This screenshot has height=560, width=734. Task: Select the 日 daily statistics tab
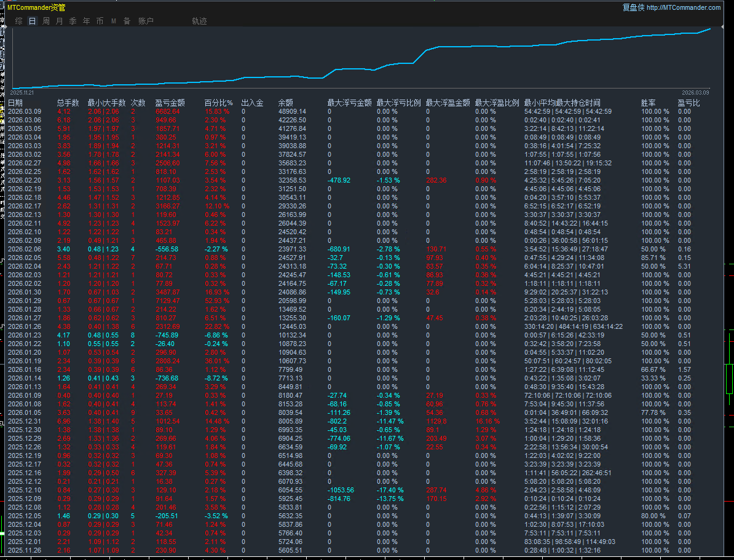33,21
